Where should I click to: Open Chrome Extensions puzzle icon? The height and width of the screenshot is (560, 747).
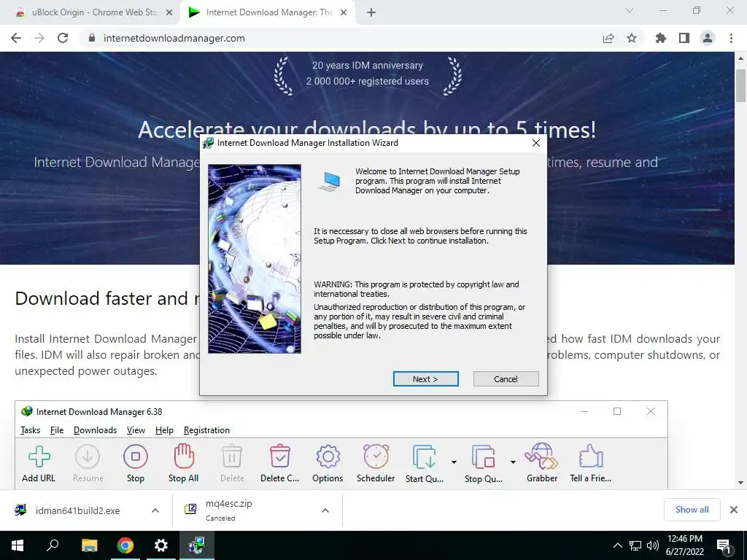(661, 38)
